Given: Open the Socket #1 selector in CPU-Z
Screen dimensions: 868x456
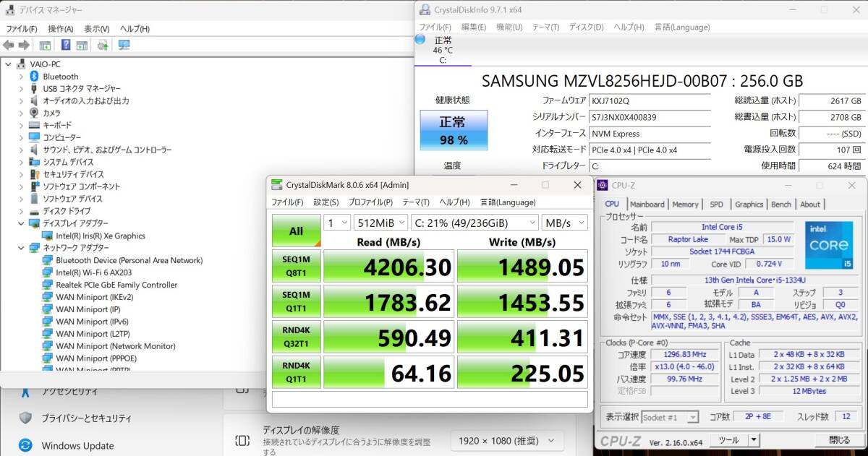Looking at the screenshot, I should tap(669, 417).
